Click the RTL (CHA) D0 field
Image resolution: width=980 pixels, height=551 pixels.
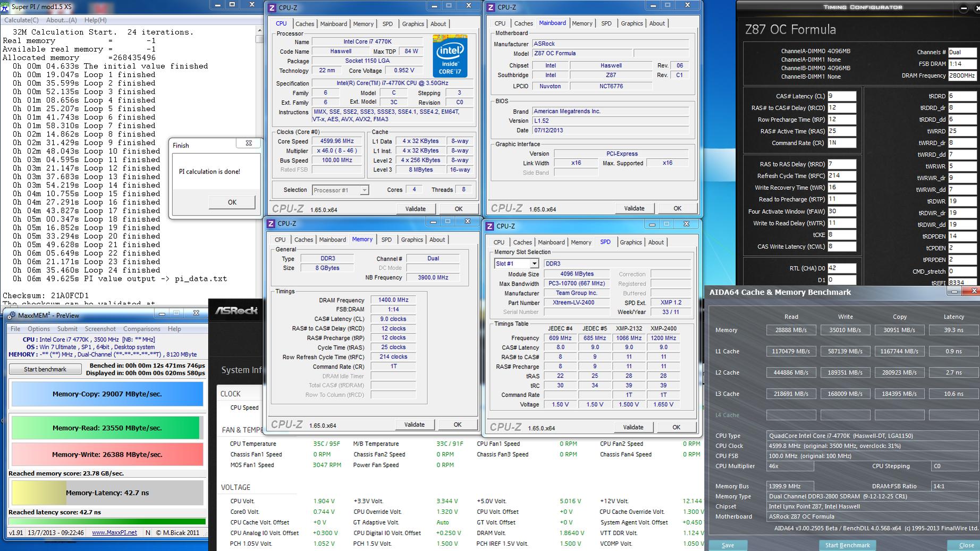842,269
